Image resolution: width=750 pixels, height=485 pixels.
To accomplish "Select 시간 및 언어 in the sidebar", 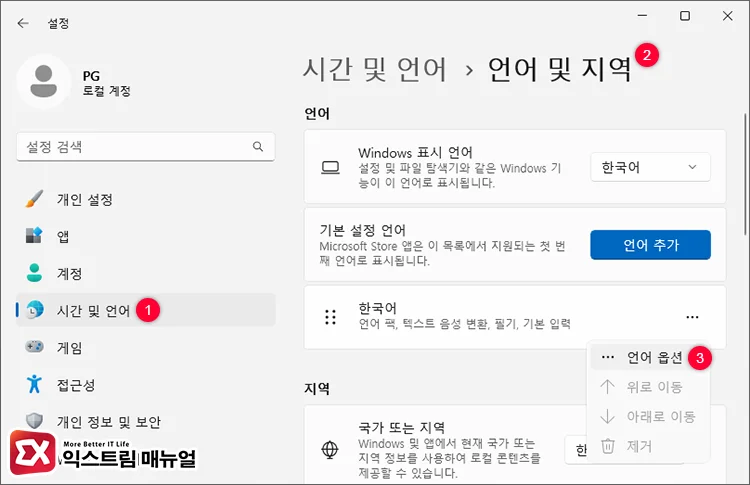I will 146,310.
